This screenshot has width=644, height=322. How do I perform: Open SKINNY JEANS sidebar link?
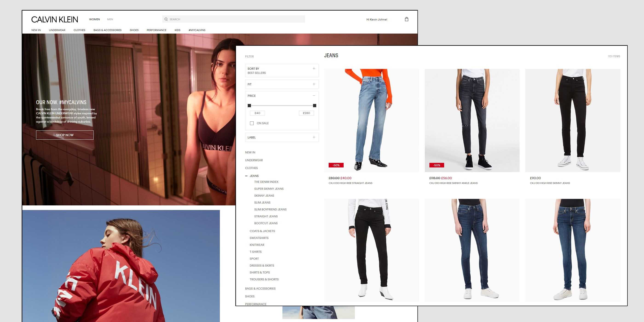point(264,196)
